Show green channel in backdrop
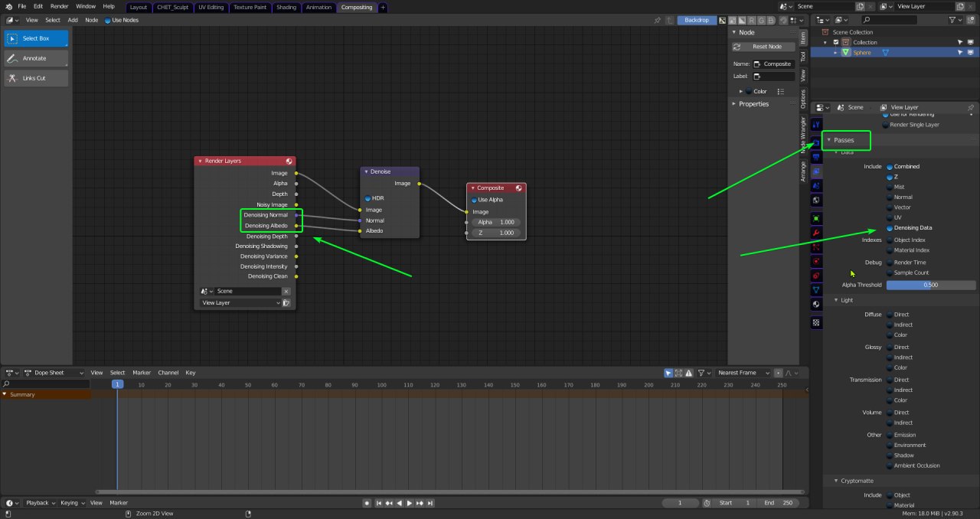Screen dimensions: 980x519 [x=761, y=19]
